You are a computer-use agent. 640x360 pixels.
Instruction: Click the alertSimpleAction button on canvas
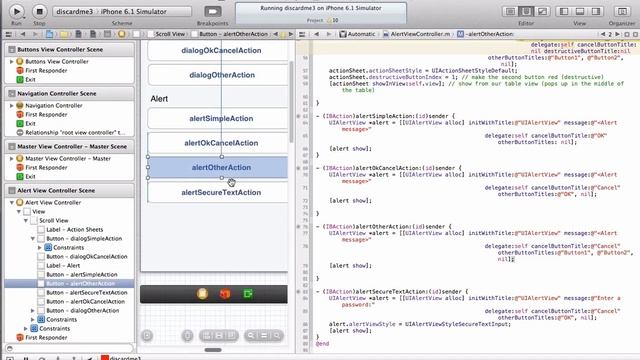click(218, 119)
